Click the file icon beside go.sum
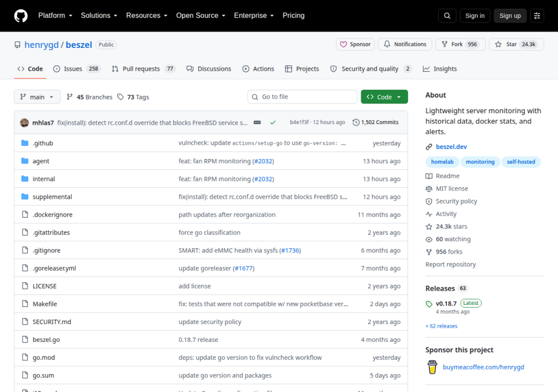The image size is (558, 392). [25, 375]
